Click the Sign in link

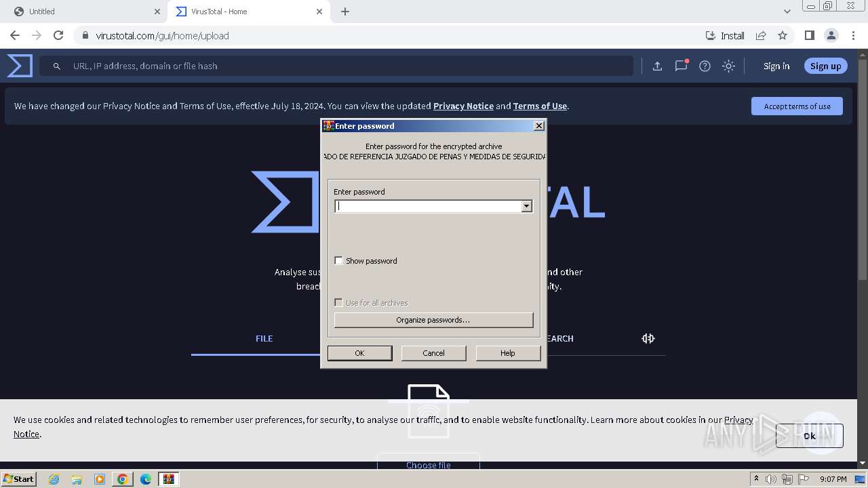click(776, 66)
